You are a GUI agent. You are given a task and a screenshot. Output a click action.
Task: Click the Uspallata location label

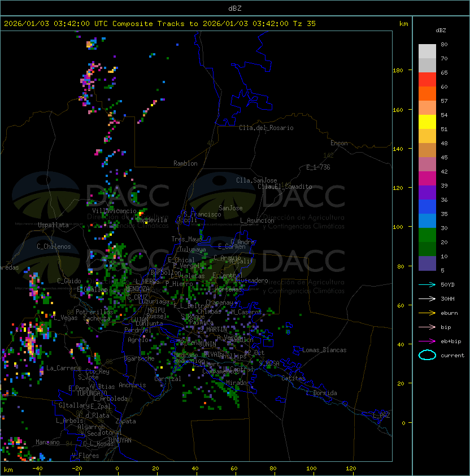pyautogui.click(x=53, y=225)
